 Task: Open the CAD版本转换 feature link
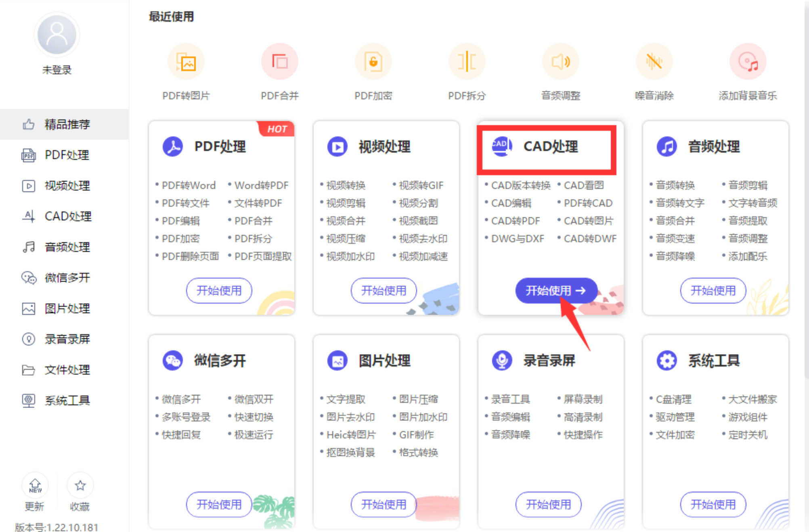521,185
